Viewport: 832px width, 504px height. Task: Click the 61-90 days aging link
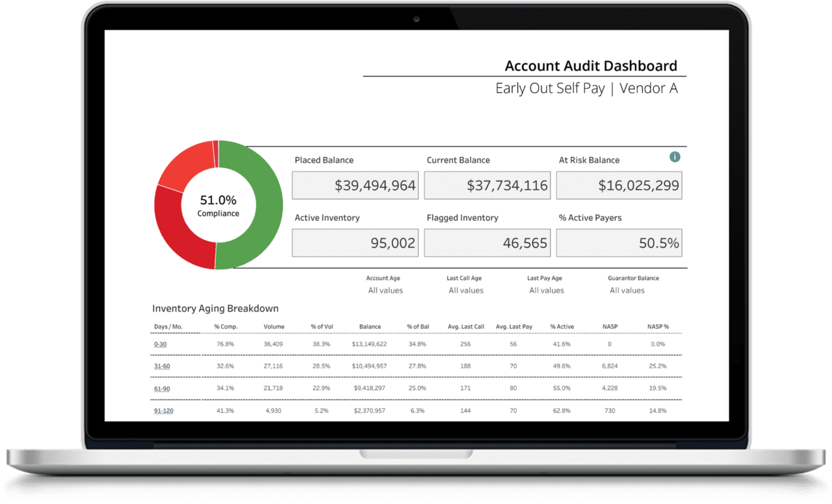click(x=161, y=388)
